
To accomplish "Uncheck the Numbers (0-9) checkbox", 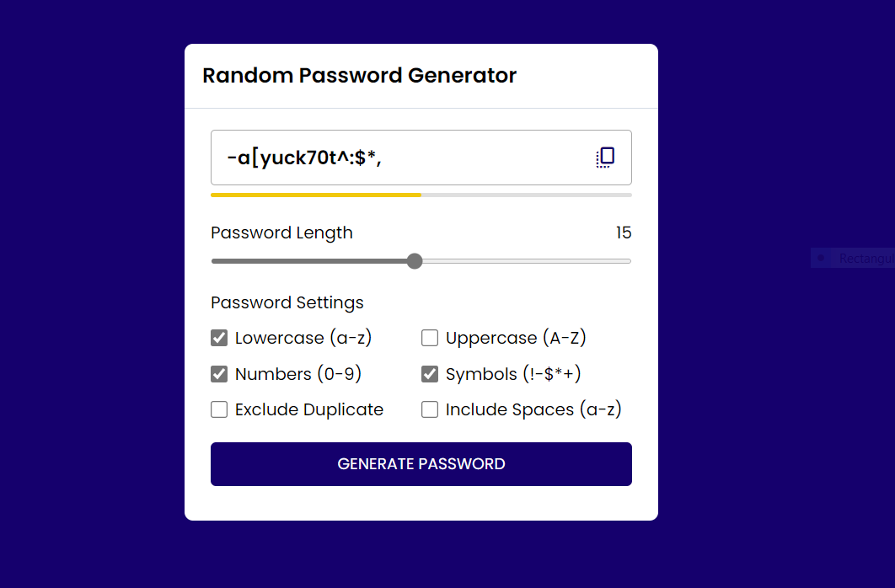I will pos(219,373).
